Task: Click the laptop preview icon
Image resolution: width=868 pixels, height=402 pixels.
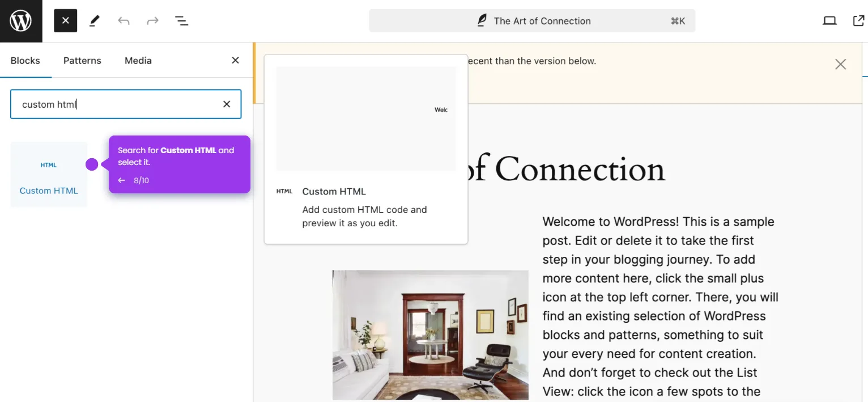Action: (x=829, y=21)
